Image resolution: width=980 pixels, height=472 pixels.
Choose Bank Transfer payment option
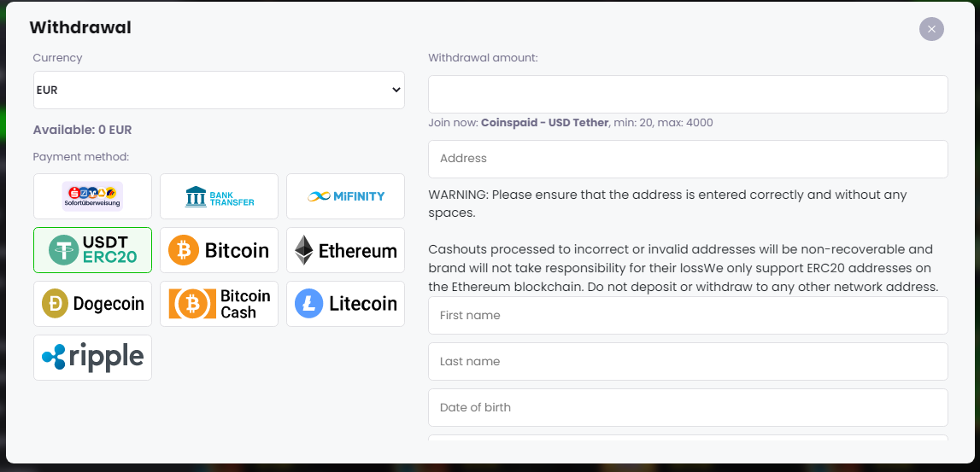click(219, 196)
